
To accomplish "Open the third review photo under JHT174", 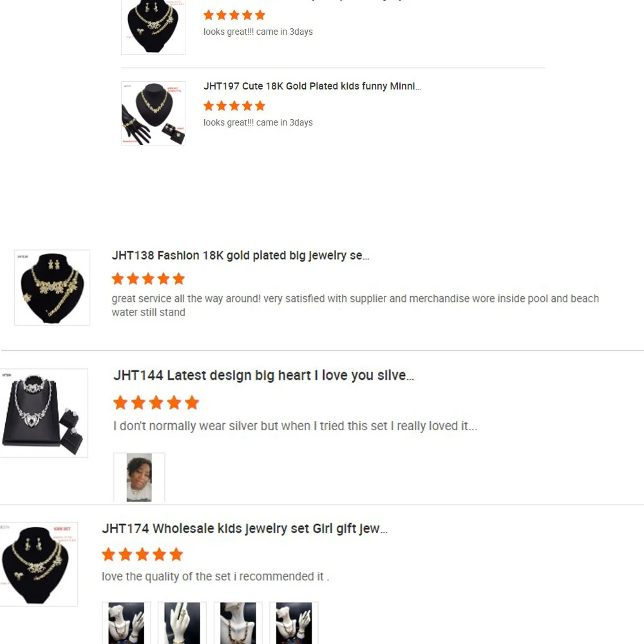I will [x=238, y=623].
